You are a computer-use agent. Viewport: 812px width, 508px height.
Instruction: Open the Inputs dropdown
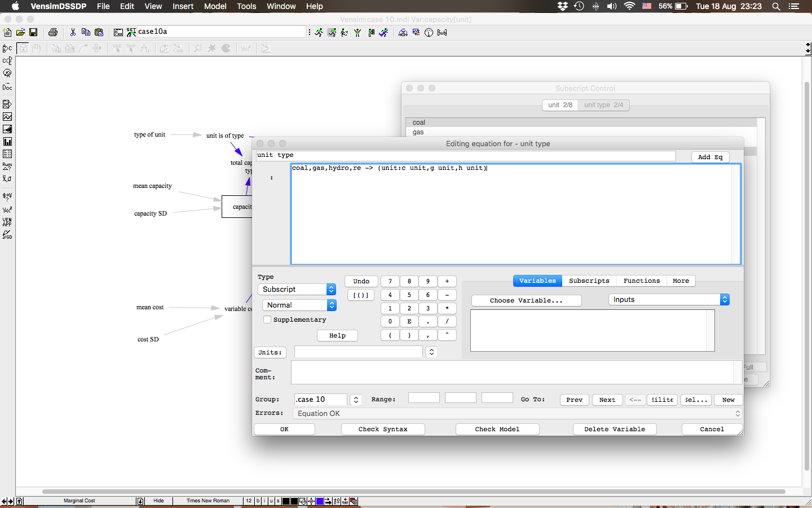pyautogui.click(x=669, y=300)
